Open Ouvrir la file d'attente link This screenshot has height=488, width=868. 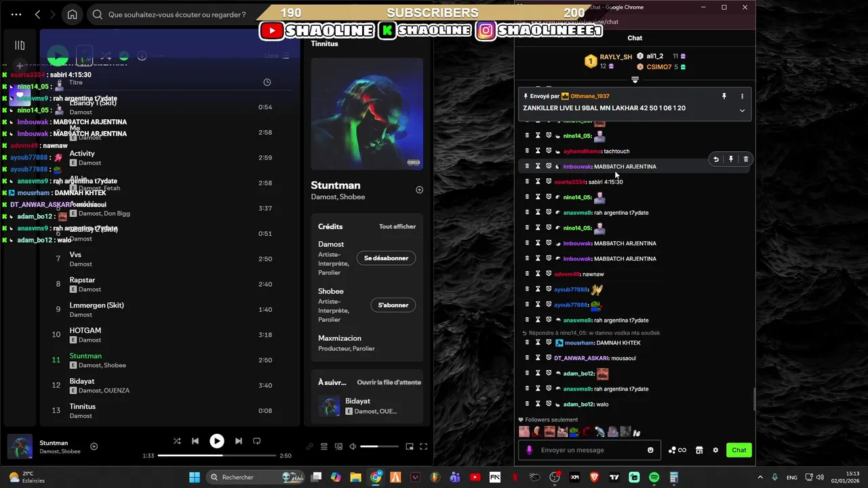[x=389, y=382]
